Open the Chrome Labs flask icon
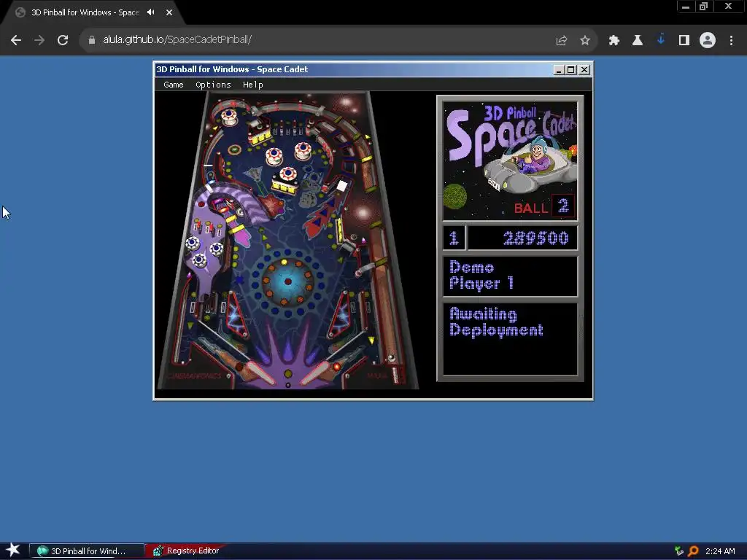Image resolution: width=747 pixels, height=560 pixels. [x=638, y=41]
